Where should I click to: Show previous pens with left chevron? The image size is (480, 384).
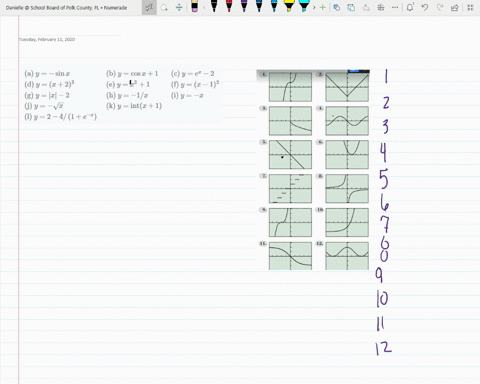(204, 7)
